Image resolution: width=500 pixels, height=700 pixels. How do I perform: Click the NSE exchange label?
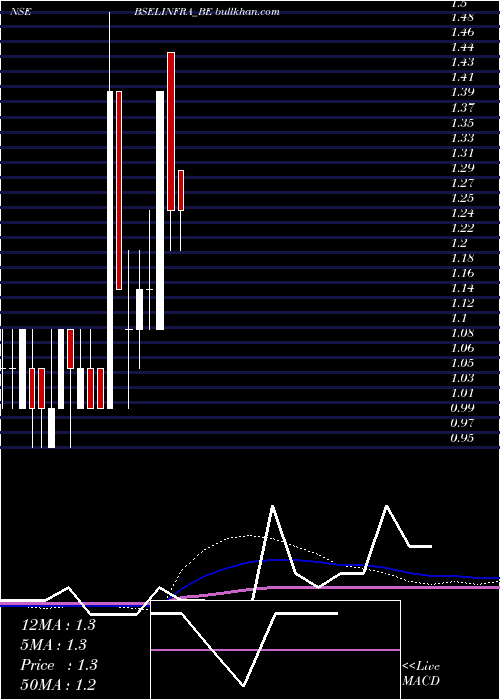click(21, 12)
